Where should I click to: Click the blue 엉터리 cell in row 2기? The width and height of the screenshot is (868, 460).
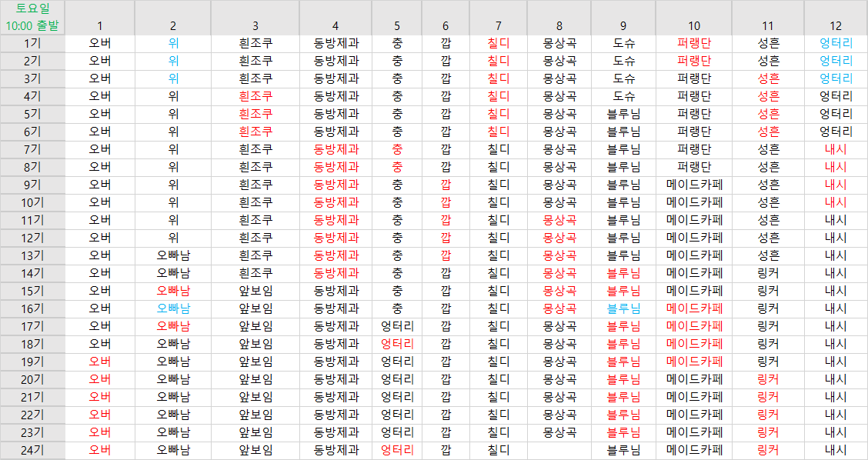[x=836, y=61]
